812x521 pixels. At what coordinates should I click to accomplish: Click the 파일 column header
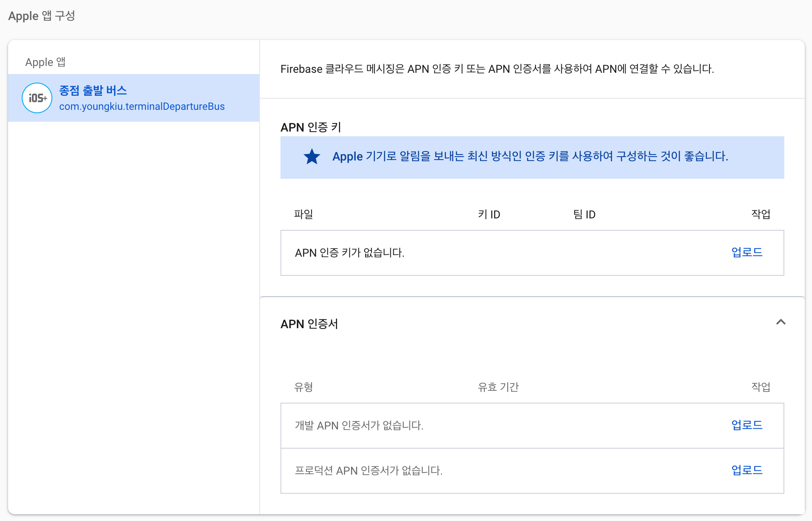303,214
